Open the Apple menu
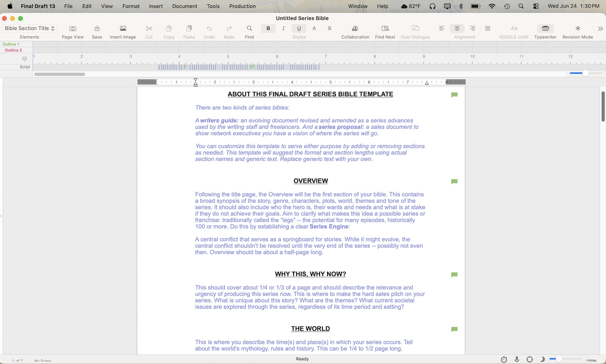This screenshot has width=606, height=364. pyautogui.click(x=10, y=6)
